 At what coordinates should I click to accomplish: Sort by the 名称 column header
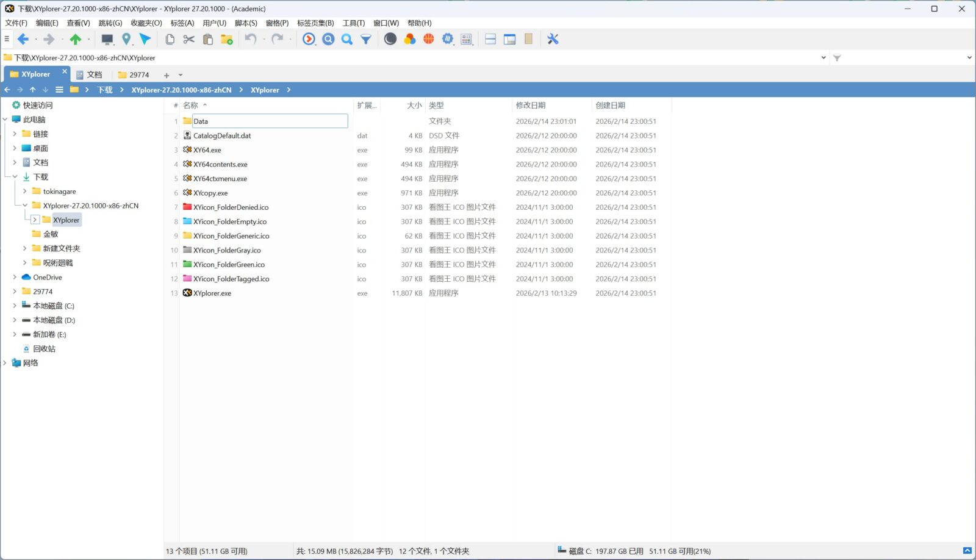(191, 106)
